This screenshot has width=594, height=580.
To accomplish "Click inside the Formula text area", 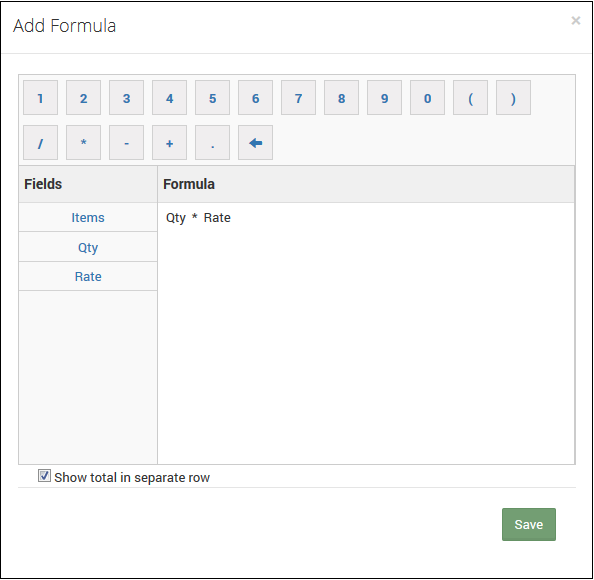I will point(366,333).
